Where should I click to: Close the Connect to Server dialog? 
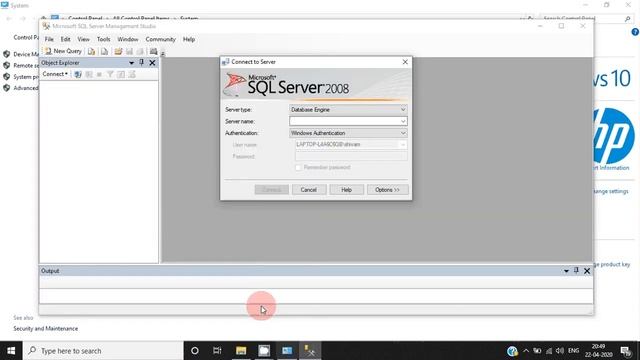tap(405, 62)
